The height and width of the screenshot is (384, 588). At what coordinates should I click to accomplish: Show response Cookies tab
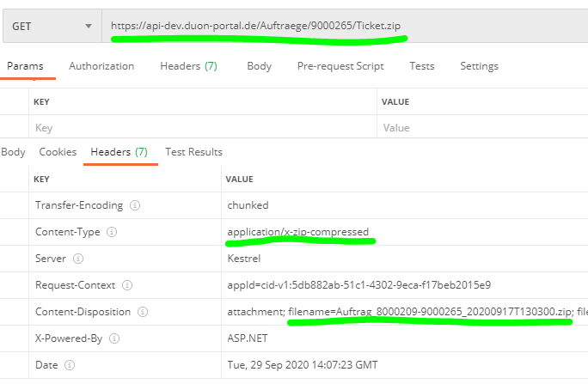click(x=58, y=152)
